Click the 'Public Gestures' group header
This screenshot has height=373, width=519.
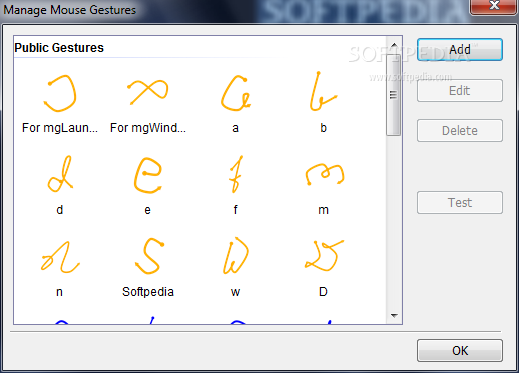coord(59,48)
